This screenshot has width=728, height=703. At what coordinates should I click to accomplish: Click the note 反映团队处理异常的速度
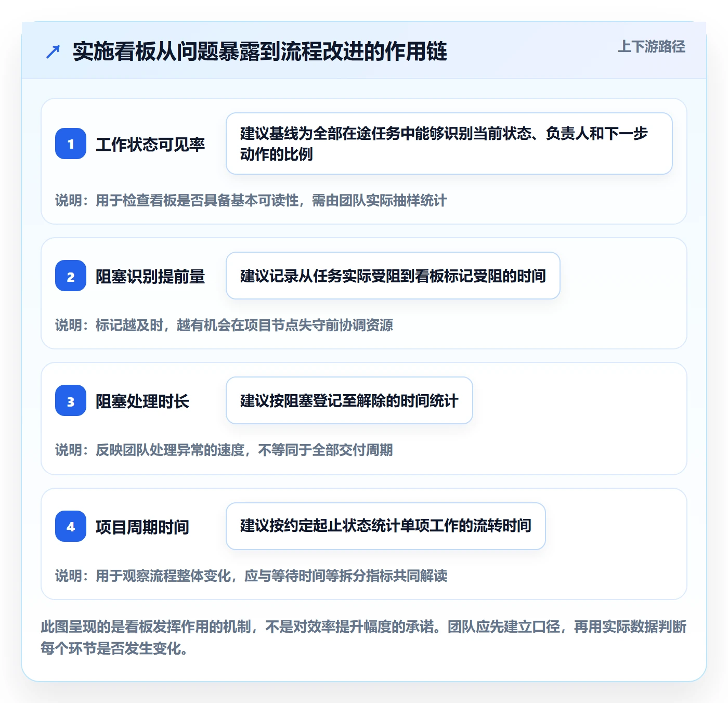[224, 450]
